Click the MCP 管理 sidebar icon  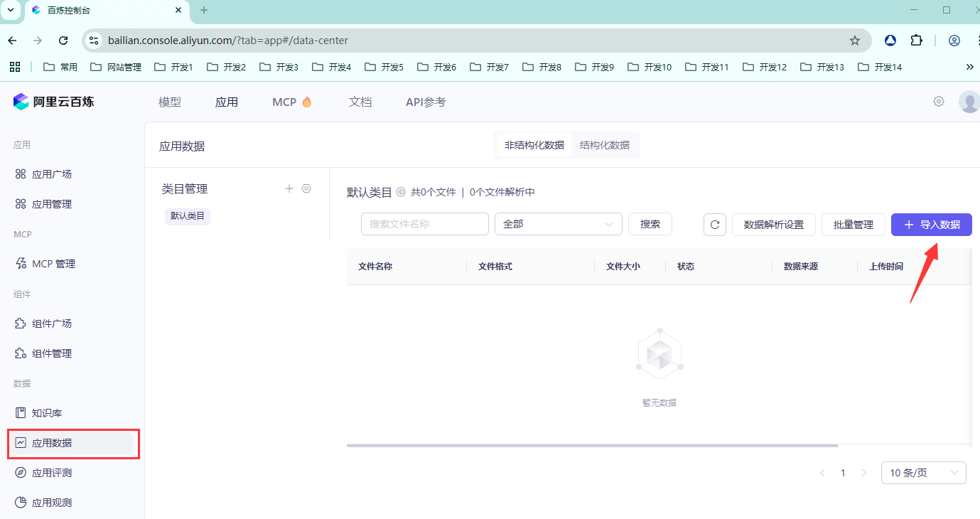coord(21,264)
